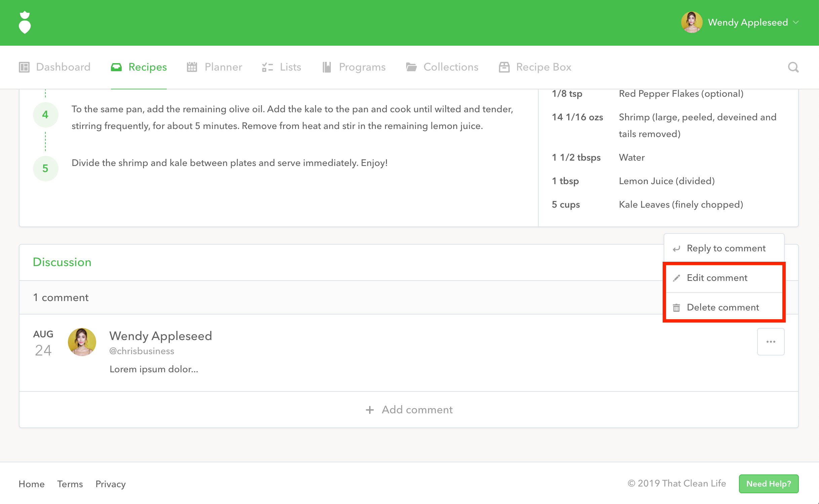819x504 pixels.
Task: Click the Planner calendar icon
Action: [192, 67]
